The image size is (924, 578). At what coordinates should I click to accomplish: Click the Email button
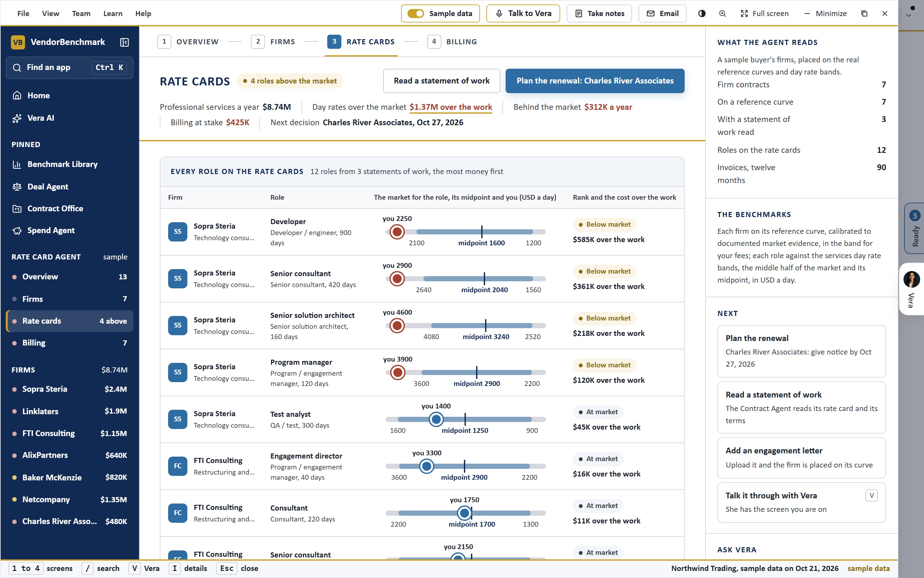point(662,13)
